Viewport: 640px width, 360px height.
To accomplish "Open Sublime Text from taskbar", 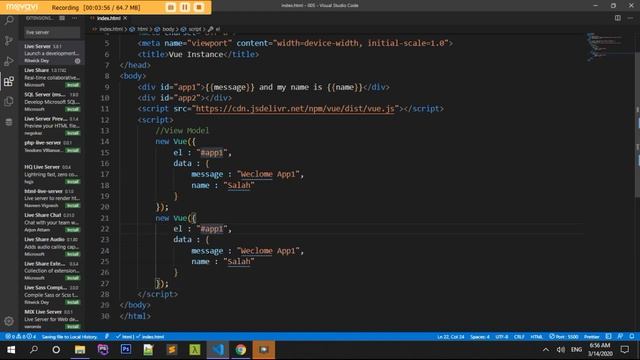I will 172,350.
